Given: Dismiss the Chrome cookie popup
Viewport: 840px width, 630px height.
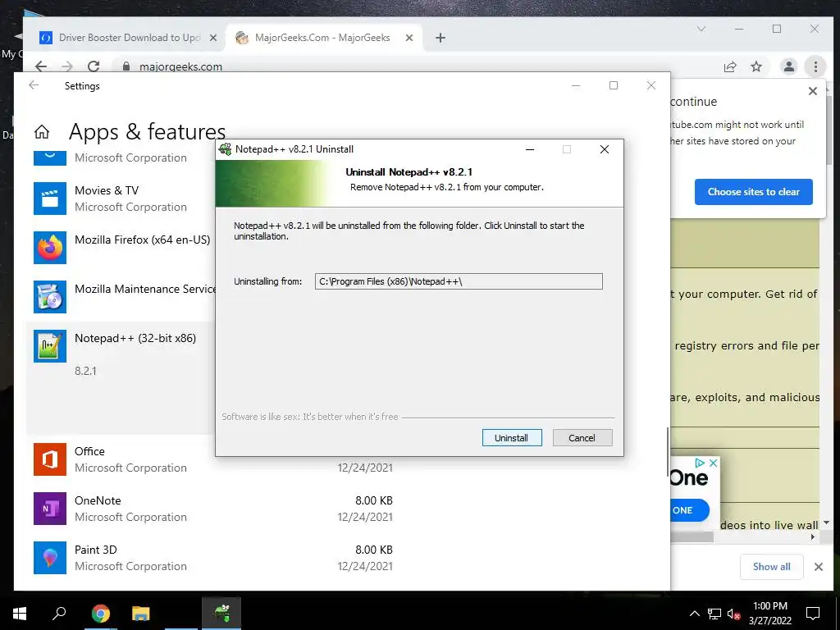Looking at the screenshot, I should point(813,91).
